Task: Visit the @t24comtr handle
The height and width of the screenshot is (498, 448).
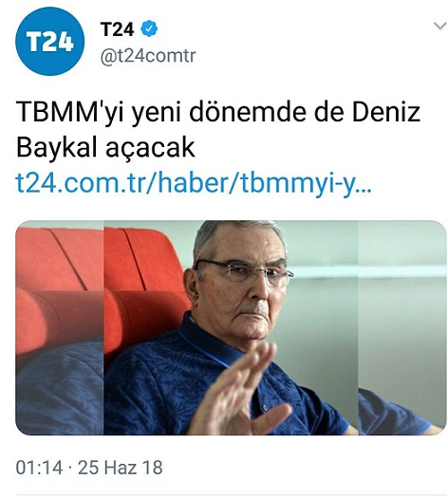Action: tap(148, 56)
